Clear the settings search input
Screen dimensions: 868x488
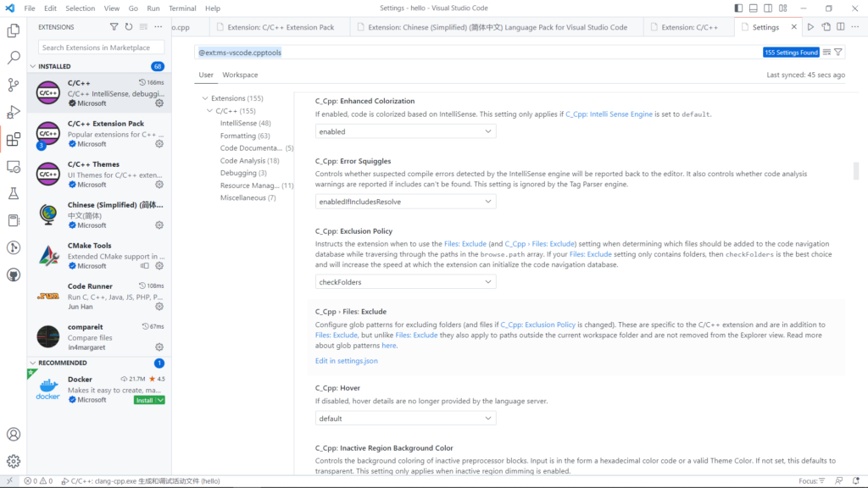(826, 53)
